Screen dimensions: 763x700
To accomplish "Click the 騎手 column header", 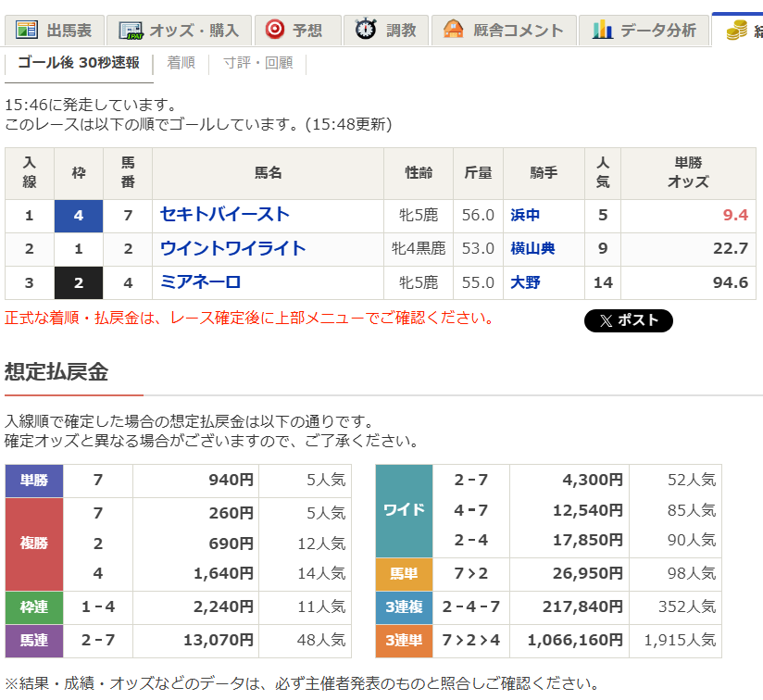I will pyautogui.click(x=544, y=173).
